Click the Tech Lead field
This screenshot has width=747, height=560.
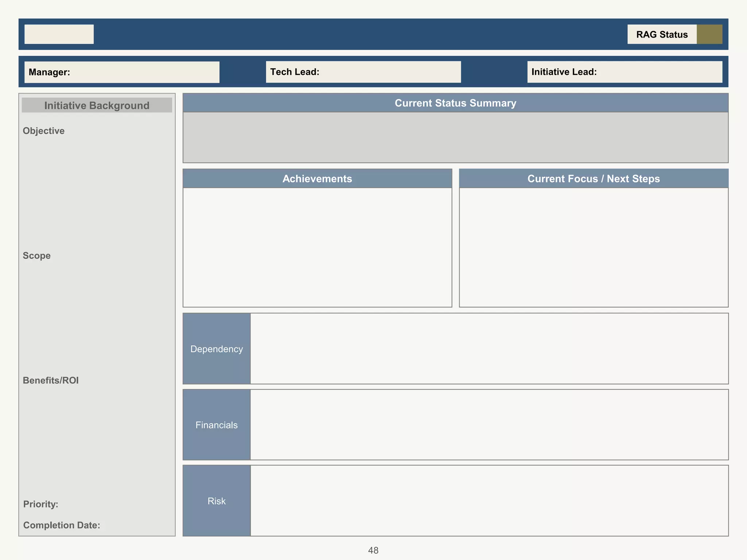363,72
